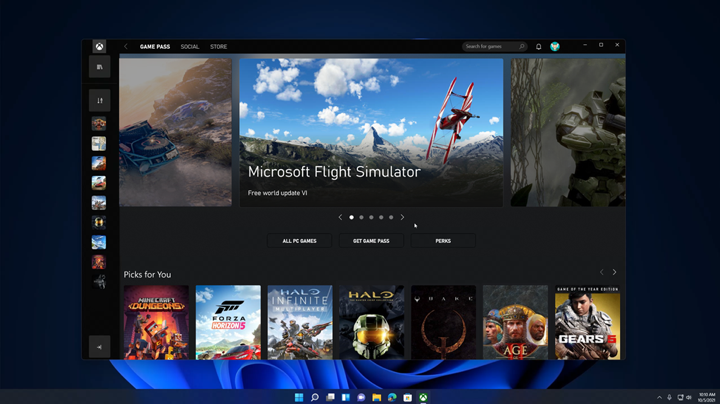Show next featured carousel slide

[402, 217]
